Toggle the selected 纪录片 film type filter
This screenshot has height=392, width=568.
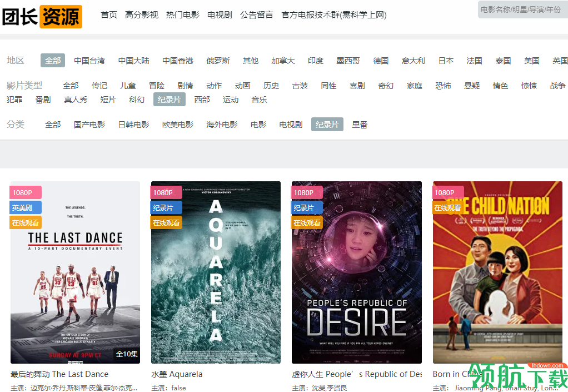click(x=169, y=100)
